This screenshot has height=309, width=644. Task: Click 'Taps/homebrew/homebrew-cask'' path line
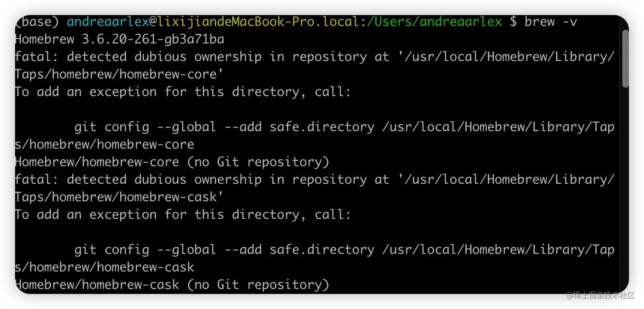pyautogui.click(x=119, y=197)
